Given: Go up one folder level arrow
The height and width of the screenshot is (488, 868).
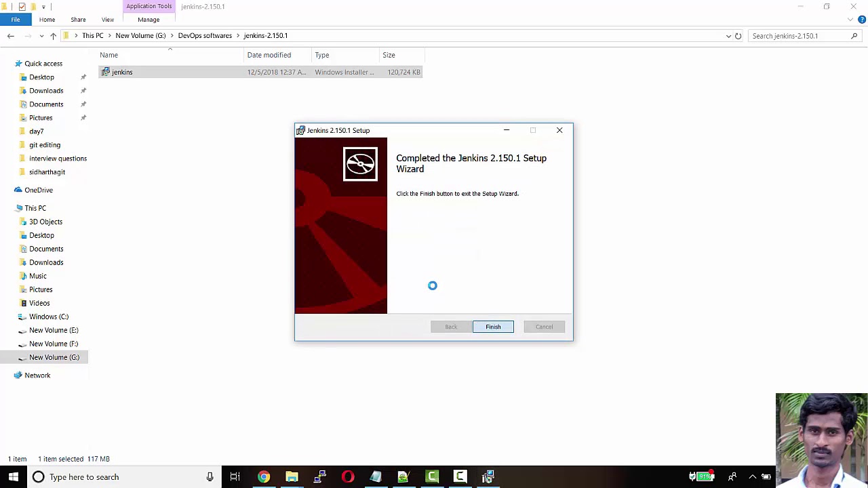Looking at the screenshot, I should point(53,35).
